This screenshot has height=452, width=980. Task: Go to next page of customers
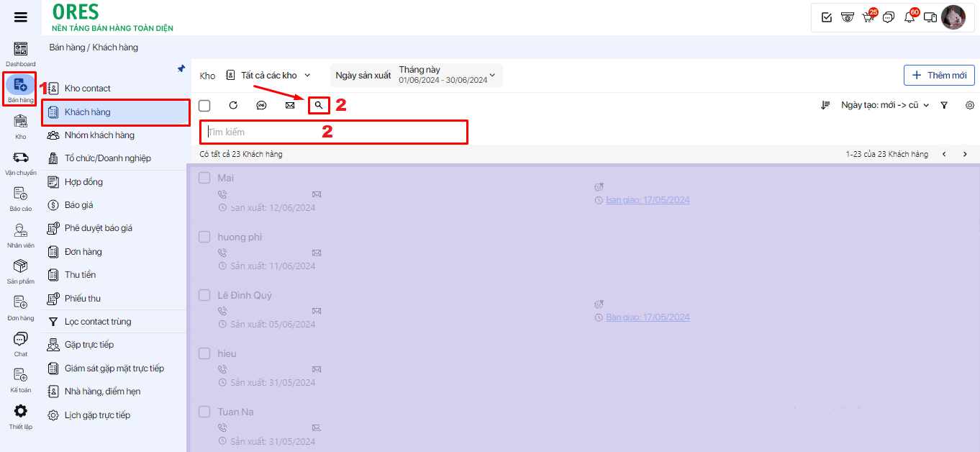tap(965, 154)
